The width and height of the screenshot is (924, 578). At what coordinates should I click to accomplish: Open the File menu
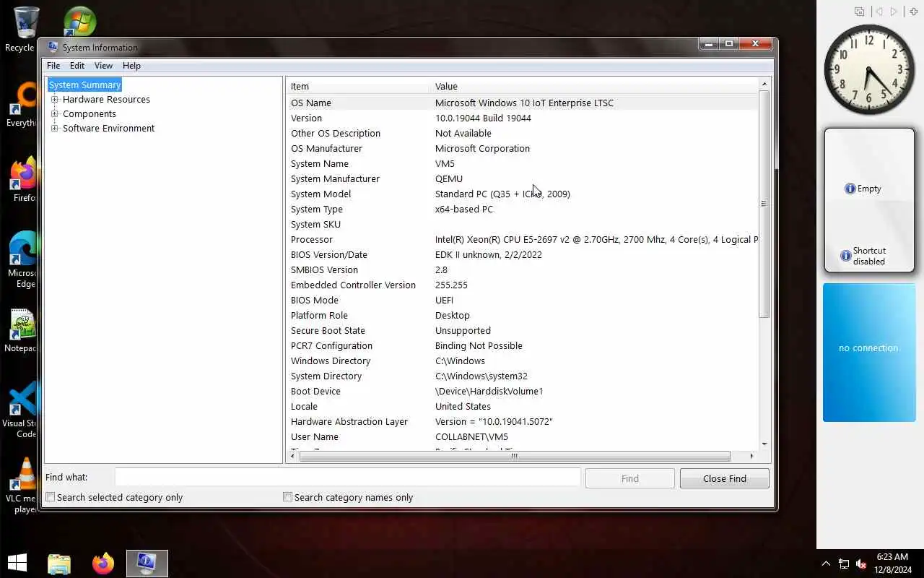[x=53, y=65]
